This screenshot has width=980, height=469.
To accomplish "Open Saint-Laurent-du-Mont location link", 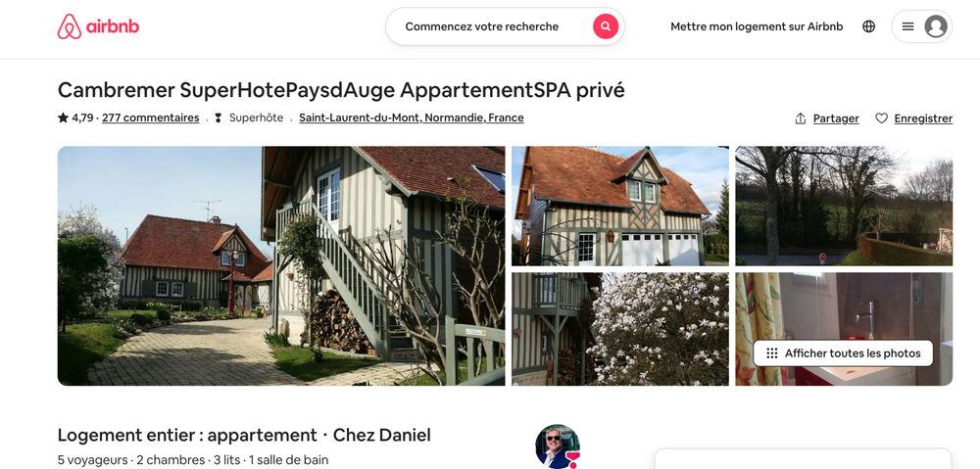I will (412, 117).
